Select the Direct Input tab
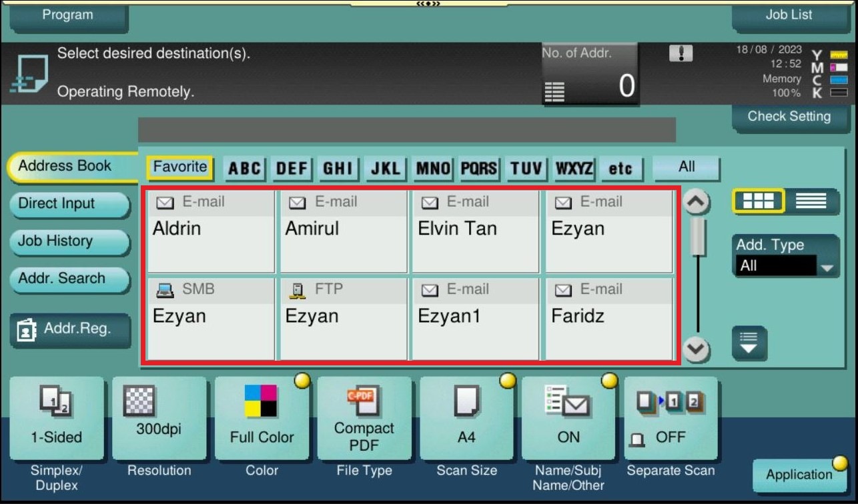This screenshot has height=504, width=858. pos(68,204)
